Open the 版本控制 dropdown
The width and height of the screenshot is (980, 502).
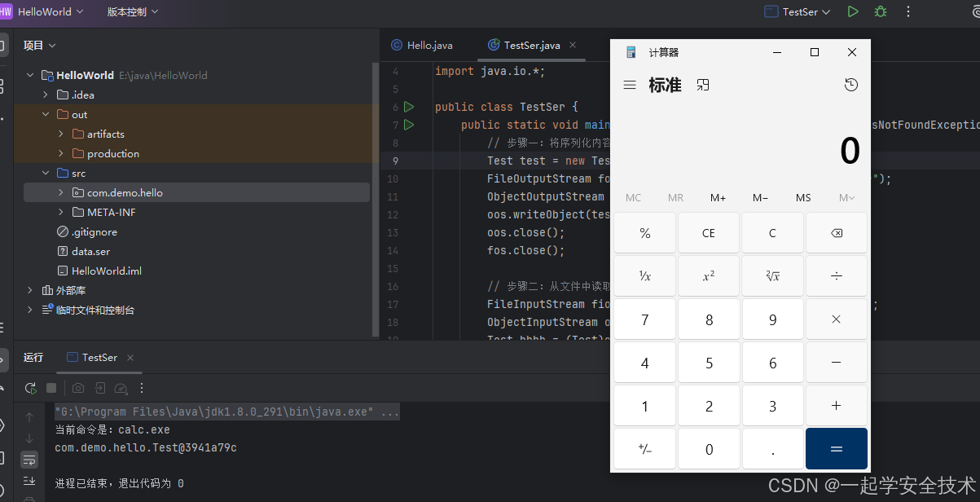[x=133, y=11]
